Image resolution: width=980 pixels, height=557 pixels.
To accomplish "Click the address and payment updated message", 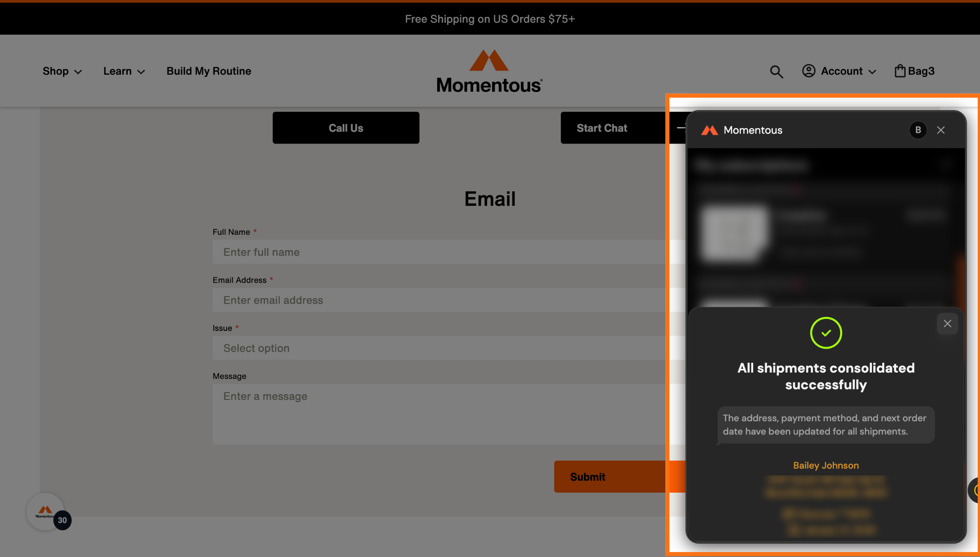I will [826, 425].
